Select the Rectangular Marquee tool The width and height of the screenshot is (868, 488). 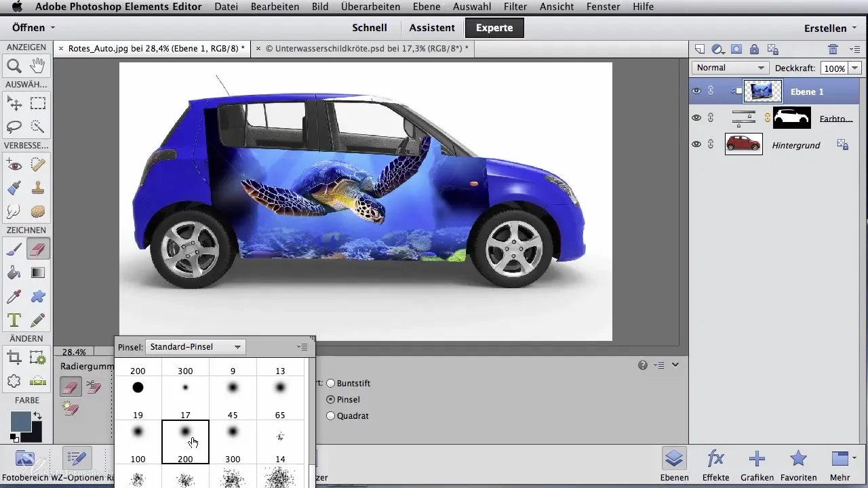coord(38,103)
